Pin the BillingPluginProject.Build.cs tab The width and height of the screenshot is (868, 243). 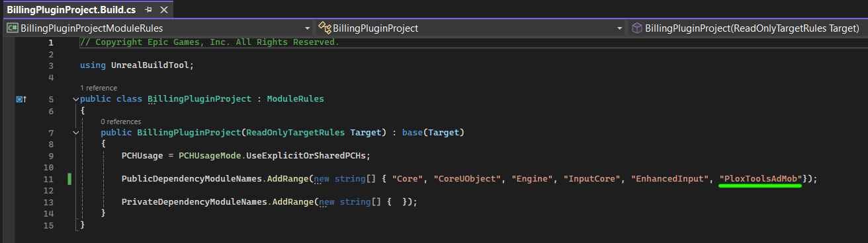coord(149,11)
